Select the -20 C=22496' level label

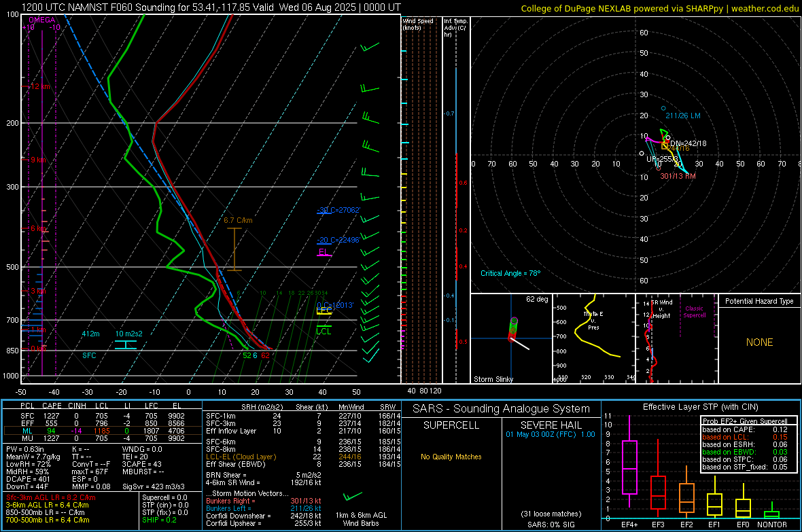coord(338,240)
